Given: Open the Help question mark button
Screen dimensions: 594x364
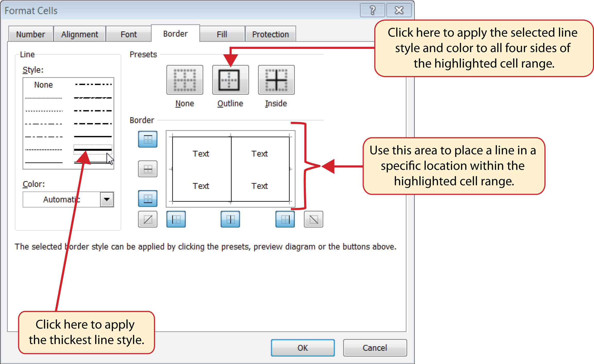Looking at the screenshot, I should tap(372, 10).
